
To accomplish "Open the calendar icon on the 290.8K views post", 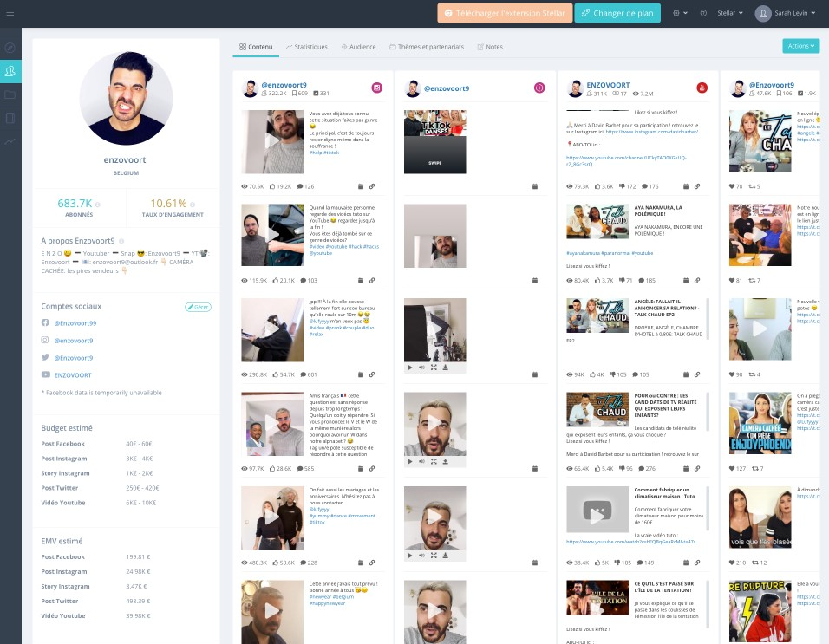I will coord(361,374).
